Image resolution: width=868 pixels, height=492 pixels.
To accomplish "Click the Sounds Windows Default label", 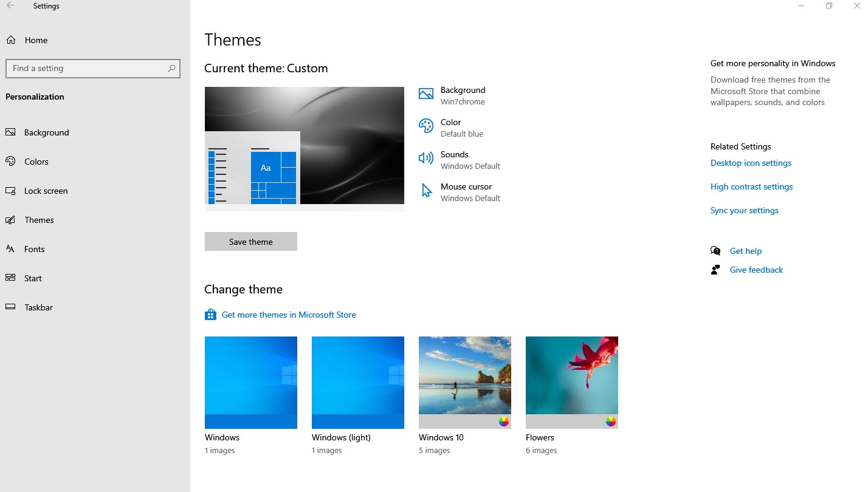I will click(470, 160).
